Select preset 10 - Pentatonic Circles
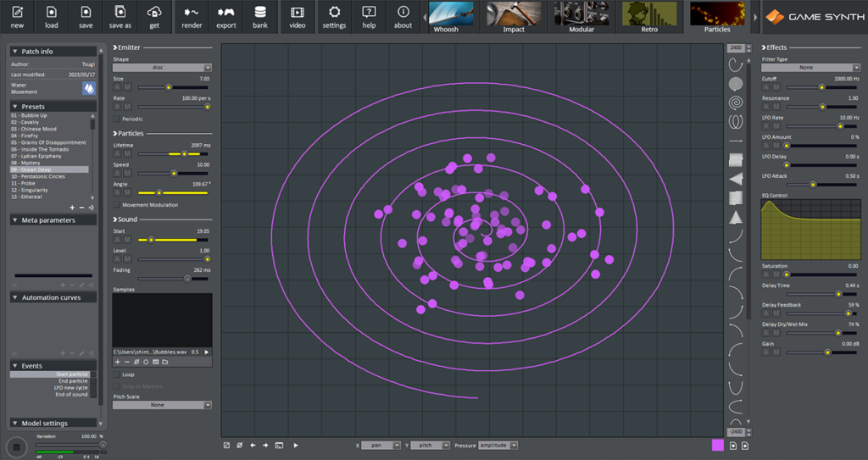868x460 pixels. [49, 176]
